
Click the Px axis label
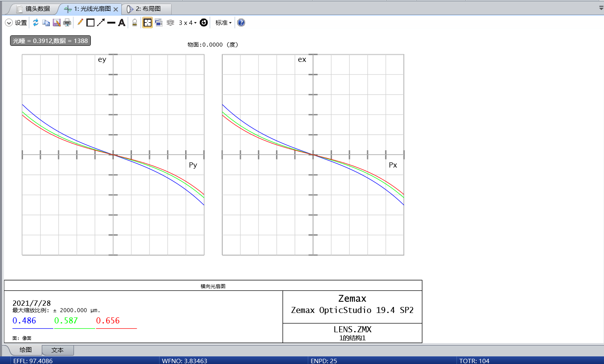pyautogui.click(x=393, y=165)
